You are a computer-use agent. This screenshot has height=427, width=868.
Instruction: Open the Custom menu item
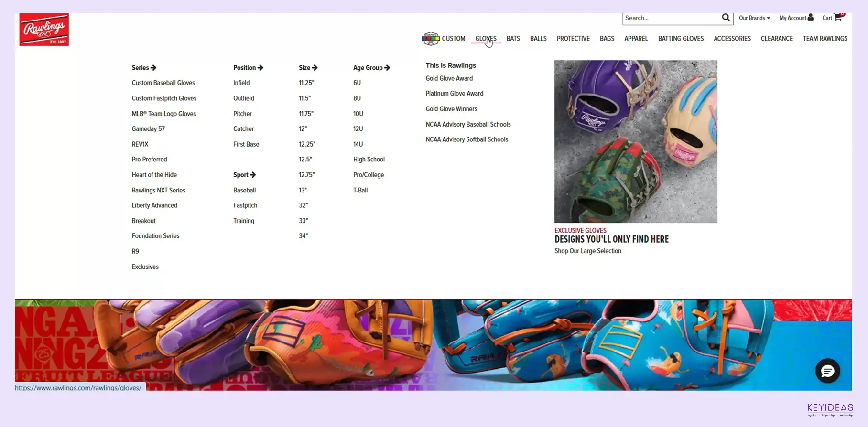(453, 39)
